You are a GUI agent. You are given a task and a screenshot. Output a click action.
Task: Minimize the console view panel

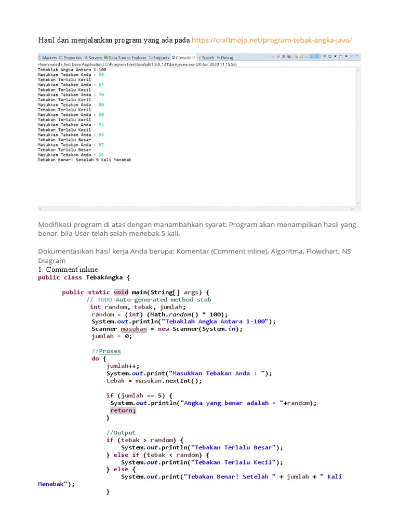click(352, 56)
